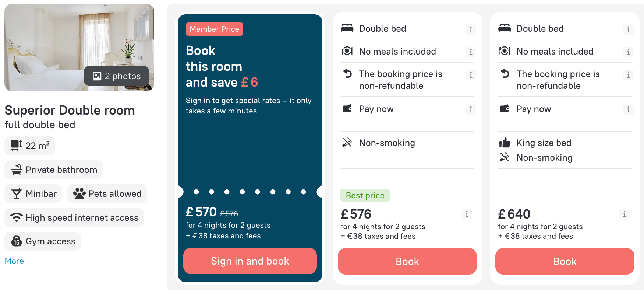Click info icon beside Pay now, right card
The height and width of the screenshot is (290, 644).
click(x=628, y=110)
